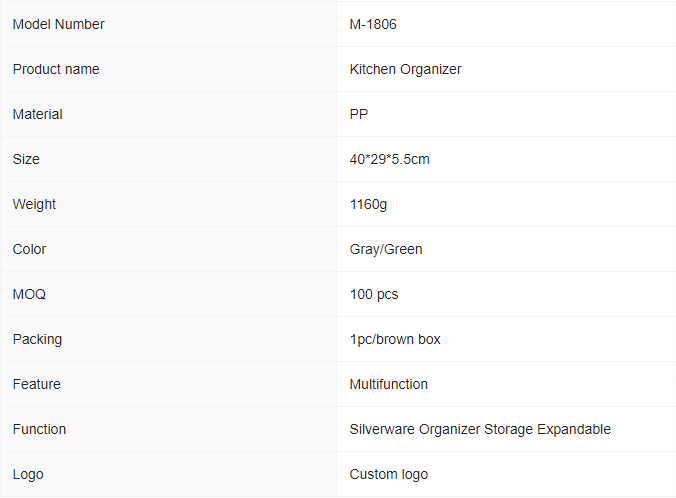Click the Color row label
The height and width of the screenshot is (498, 676).
[29, 249]
